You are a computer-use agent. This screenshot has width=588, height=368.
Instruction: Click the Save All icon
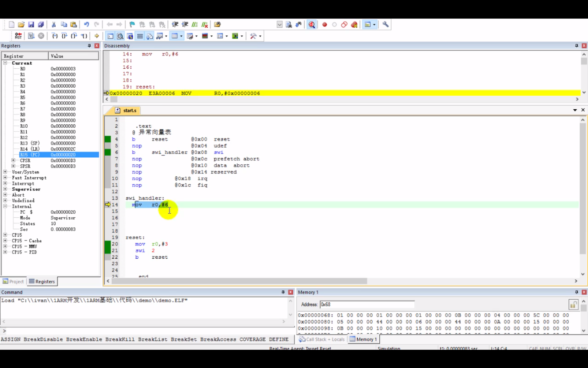pyautogui.click(x=41, y=25)
